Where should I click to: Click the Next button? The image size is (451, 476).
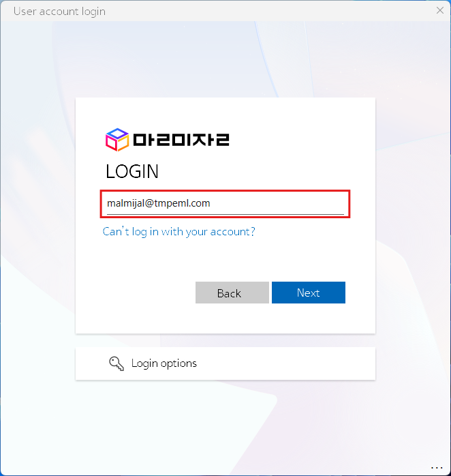[309, 293]
